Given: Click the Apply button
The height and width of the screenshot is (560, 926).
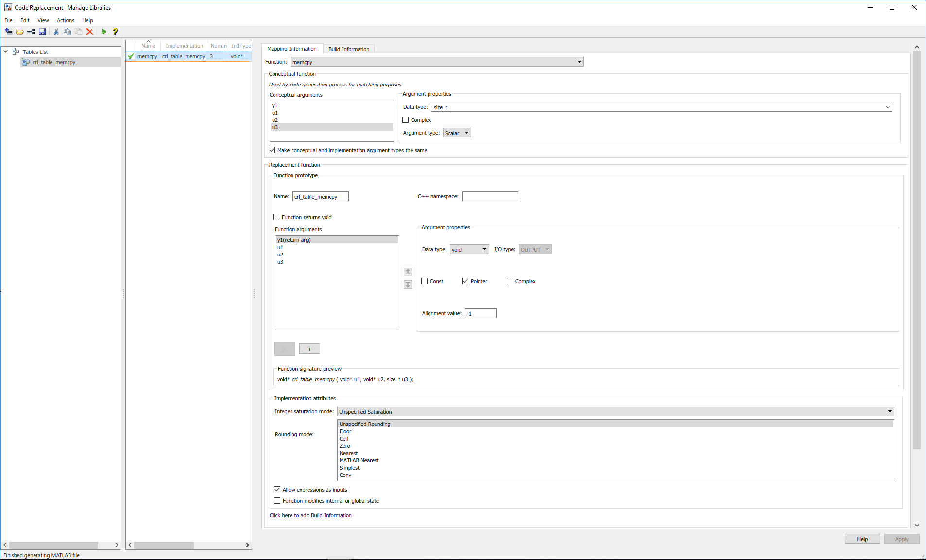Looking at the screenshot, I should pos(902,539).
